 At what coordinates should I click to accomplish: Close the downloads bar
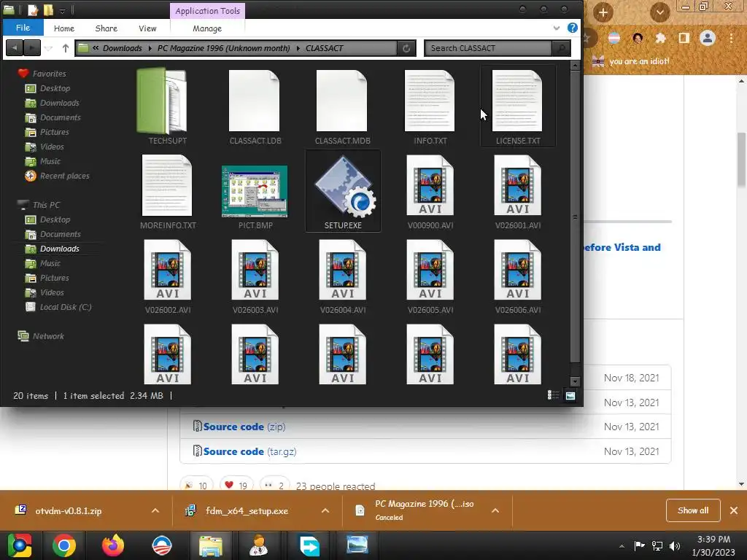[734, 510]
